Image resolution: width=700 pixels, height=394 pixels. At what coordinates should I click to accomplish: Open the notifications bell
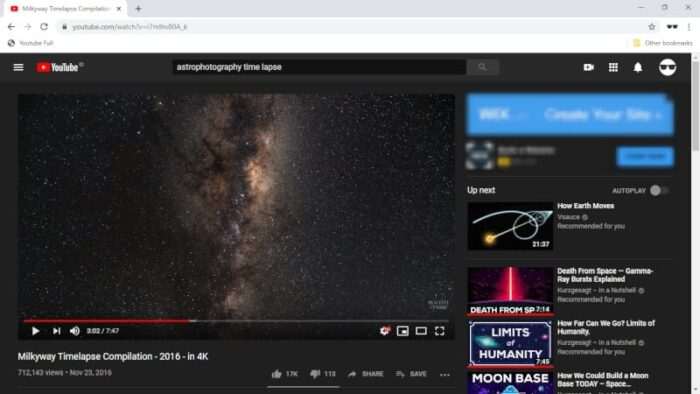tap(638, 67)
